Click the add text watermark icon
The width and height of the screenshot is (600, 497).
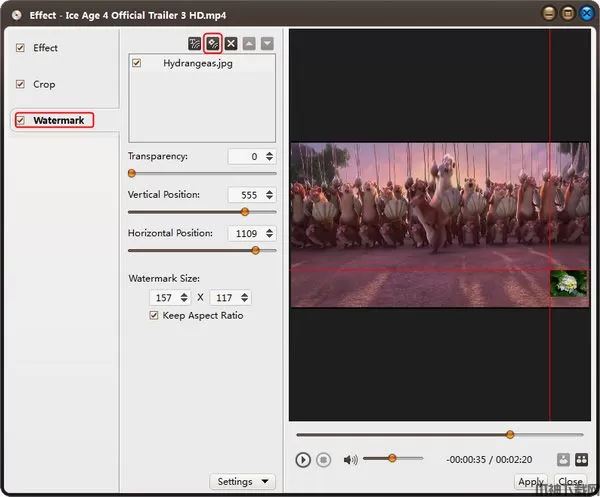(195, 44)
